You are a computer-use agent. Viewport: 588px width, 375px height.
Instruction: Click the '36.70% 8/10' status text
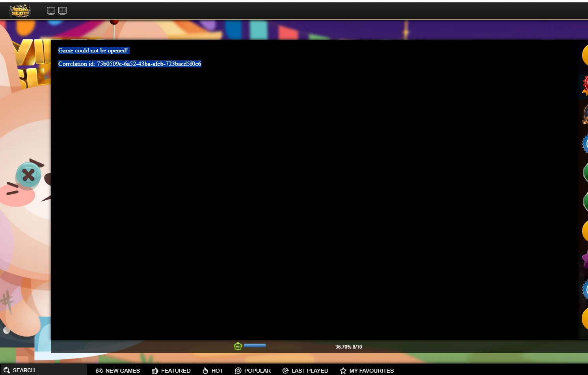348,347
